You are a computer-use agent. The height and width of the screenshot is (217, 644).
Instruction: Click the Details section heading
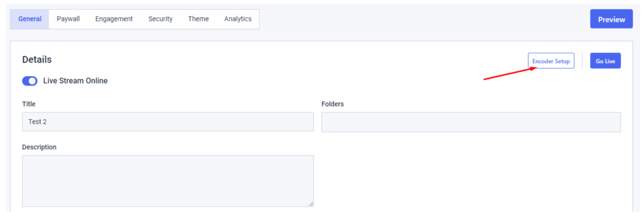(x=37, y=59)
